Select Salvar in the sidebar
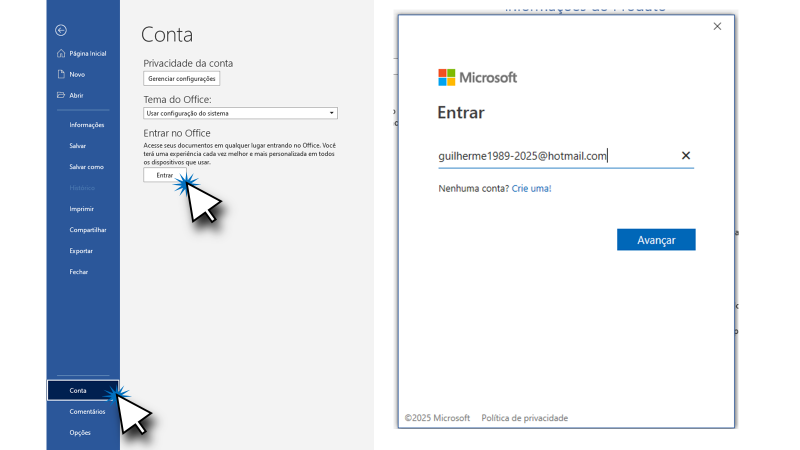The width and height of the screenshot is (800, 450). tap(78, 146)
